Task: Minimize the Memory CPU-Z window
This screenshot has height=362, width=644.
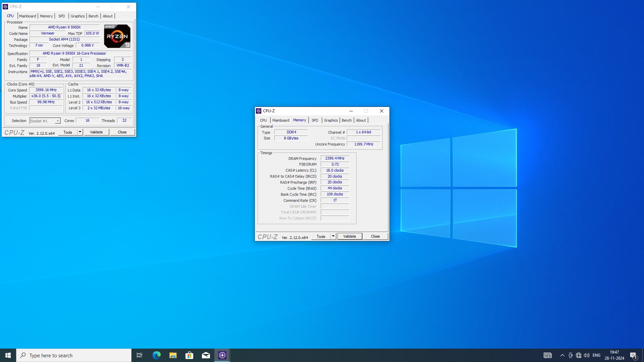Action: pos(351,111)
